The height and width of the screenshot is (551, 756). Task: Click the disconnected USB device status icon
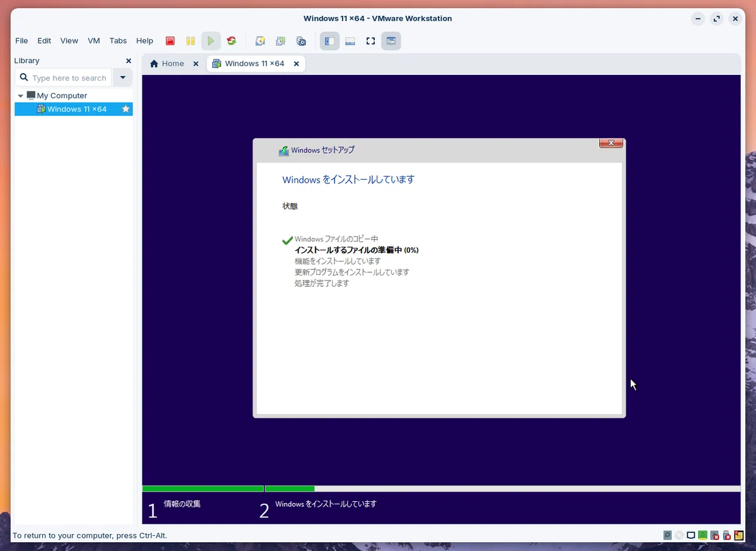pos(726,535)
